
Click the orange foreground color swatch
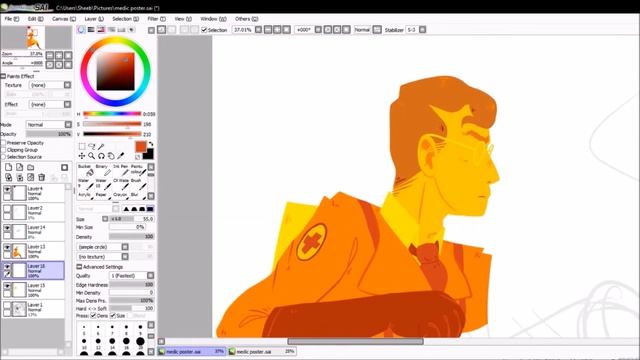point(140,147)
